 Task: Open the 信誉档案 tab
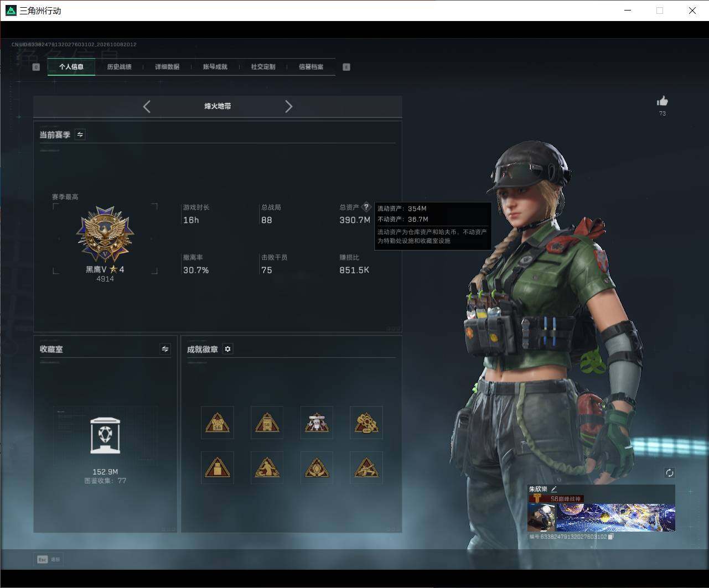(x=311, y=67)
